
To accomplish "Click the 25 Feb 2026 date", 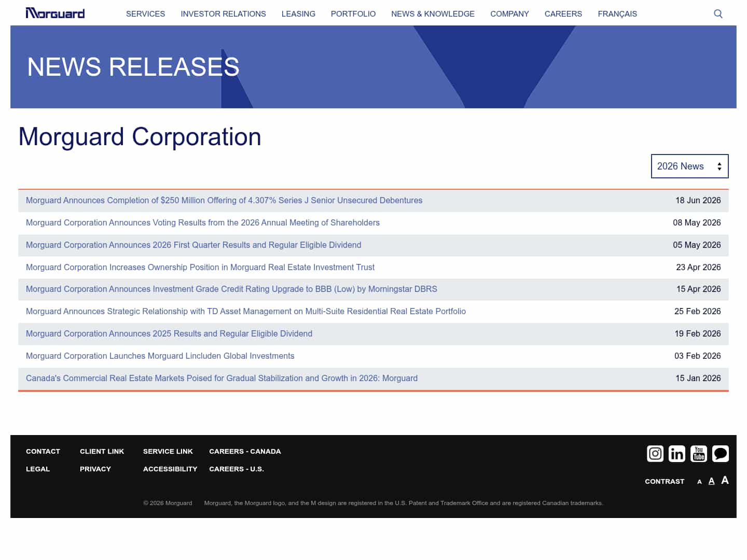I will (698, 311).
